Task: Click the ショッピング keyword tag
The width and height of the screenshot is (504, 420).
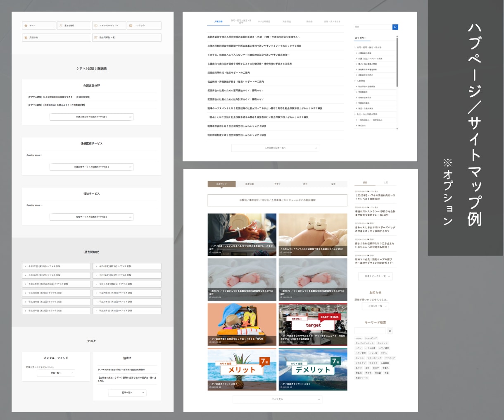Action: 371,339
